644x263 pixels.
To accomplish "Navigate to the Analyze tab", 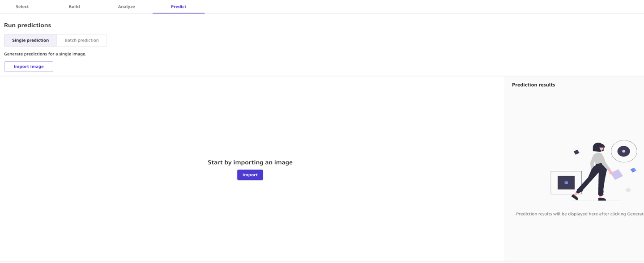I will pos(126,7).
